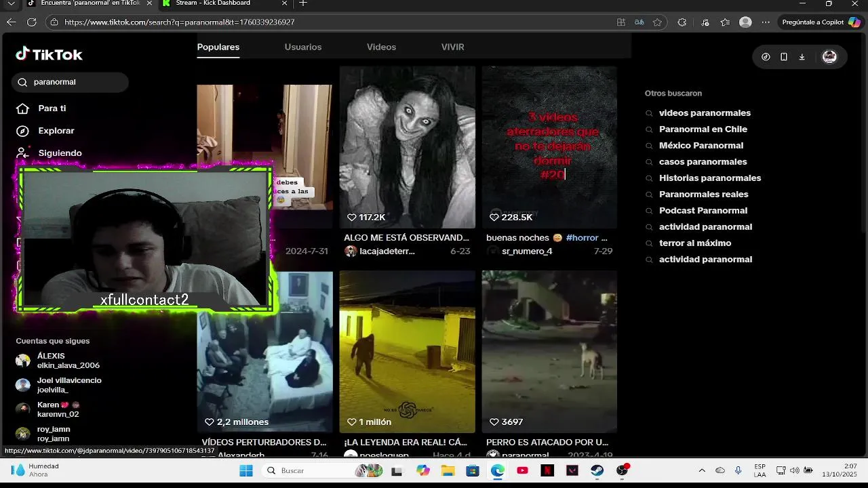Open the Siguiendo section
This screenshot has height=488, width=868.
60,153
